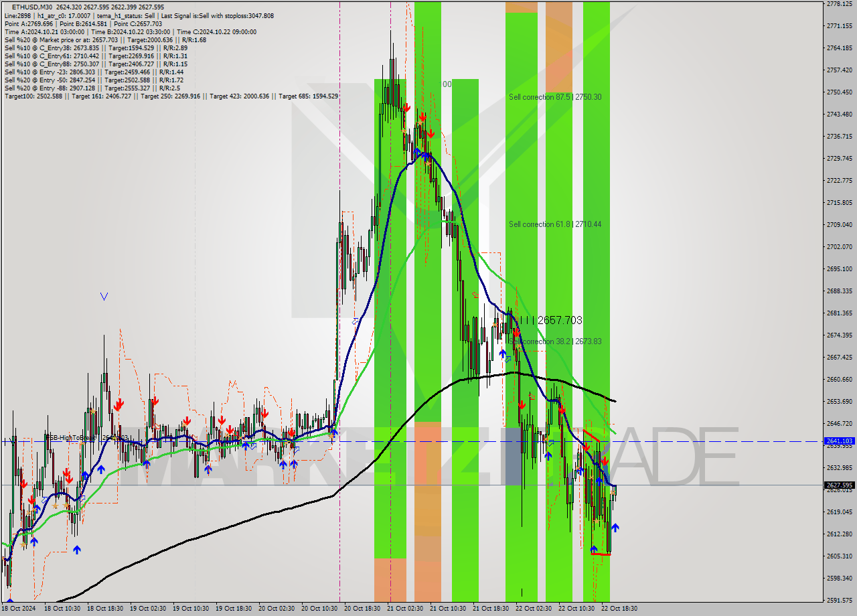Click time axis label '21 Oct 10:30'

pos(448,609)
